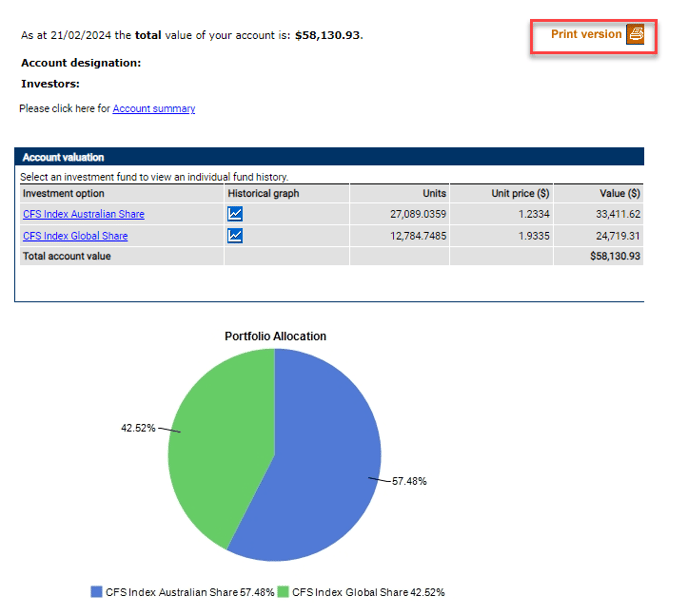The height and width of the screenshot is (615, 688).
Task: Click the Investors label
Action: coord(50,84)
